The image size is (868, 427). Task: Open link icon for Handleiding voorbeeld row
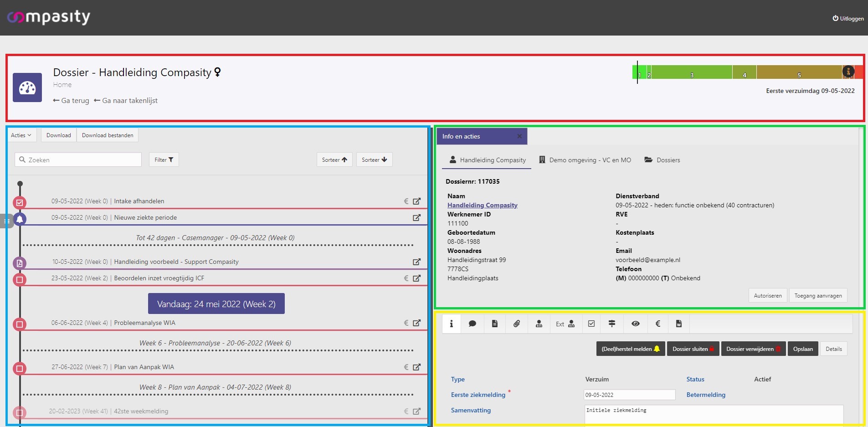[416, 262]
